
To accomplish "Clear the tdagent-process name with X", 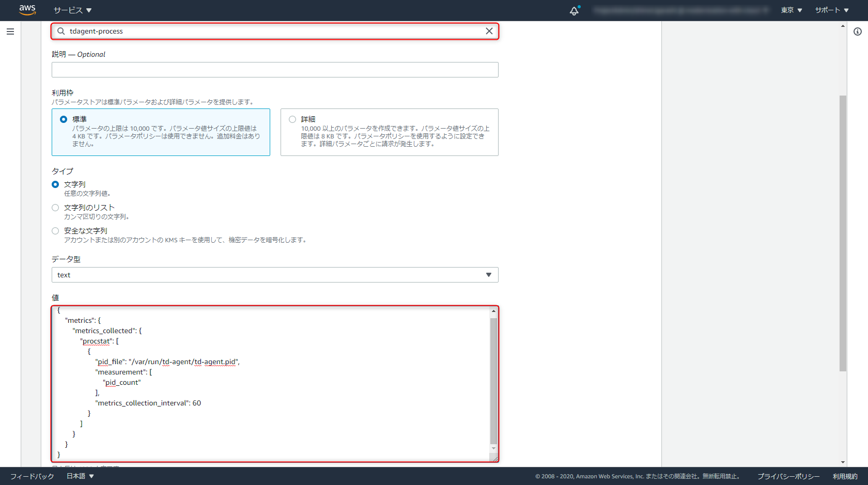I will 489,31.
